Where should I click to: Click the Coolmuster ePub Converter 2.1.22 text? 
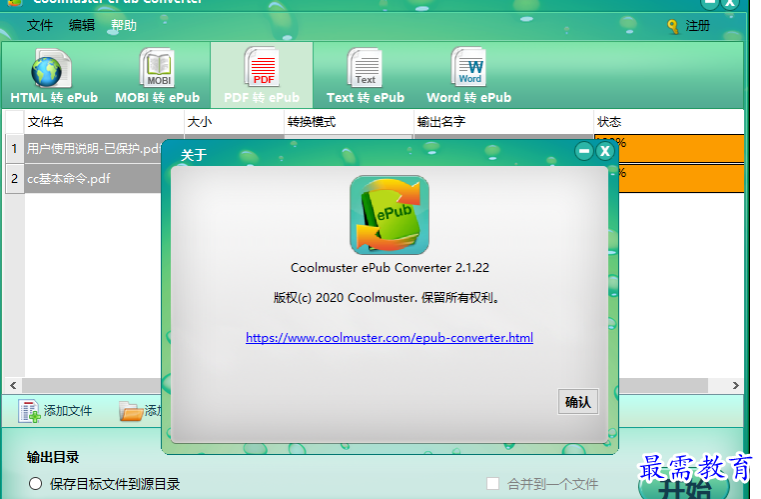[x=390, y=267]
